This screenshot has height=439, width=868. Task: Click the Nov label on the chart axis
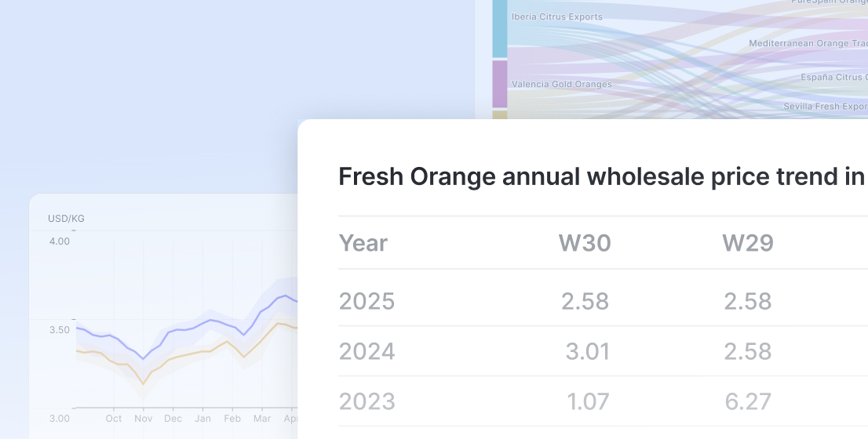[142, 419]
